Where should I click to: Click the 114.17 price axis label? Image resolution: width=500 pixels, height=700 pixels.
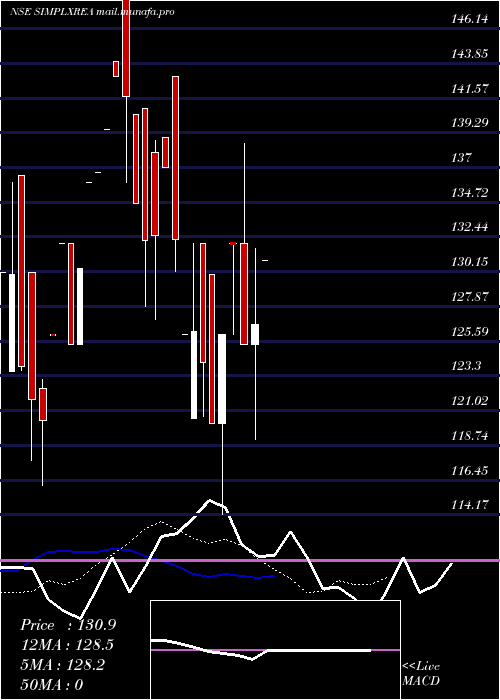point(470,505)
